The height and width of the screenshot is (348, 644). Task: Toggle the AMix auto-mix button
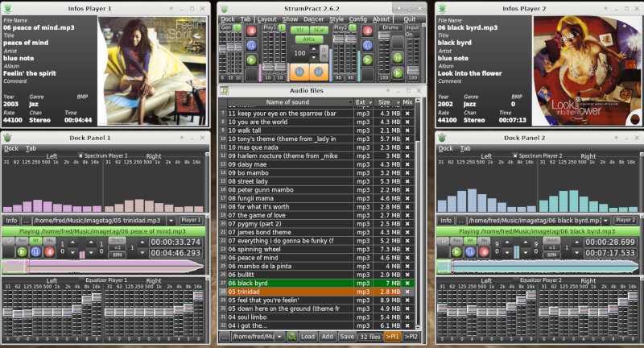tap(309, 39)
